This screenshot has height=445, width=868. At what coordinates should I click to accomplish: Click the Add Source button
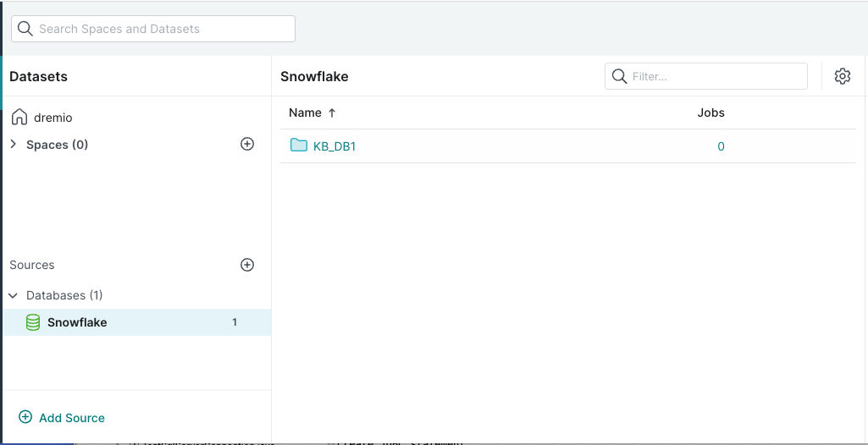click(x=62, y=417)
